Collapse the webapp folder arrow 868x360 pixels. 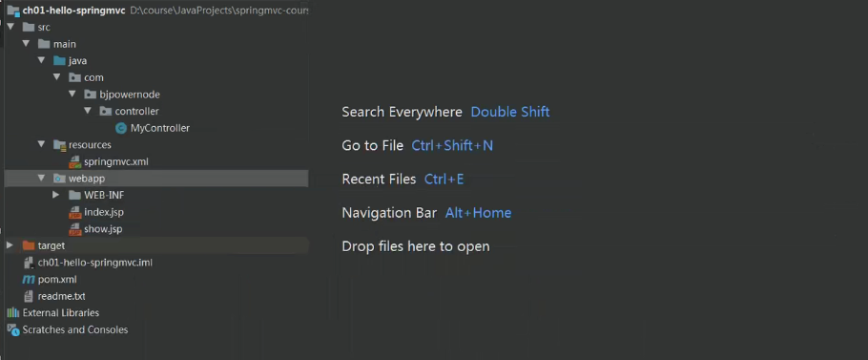coord(42,178)
